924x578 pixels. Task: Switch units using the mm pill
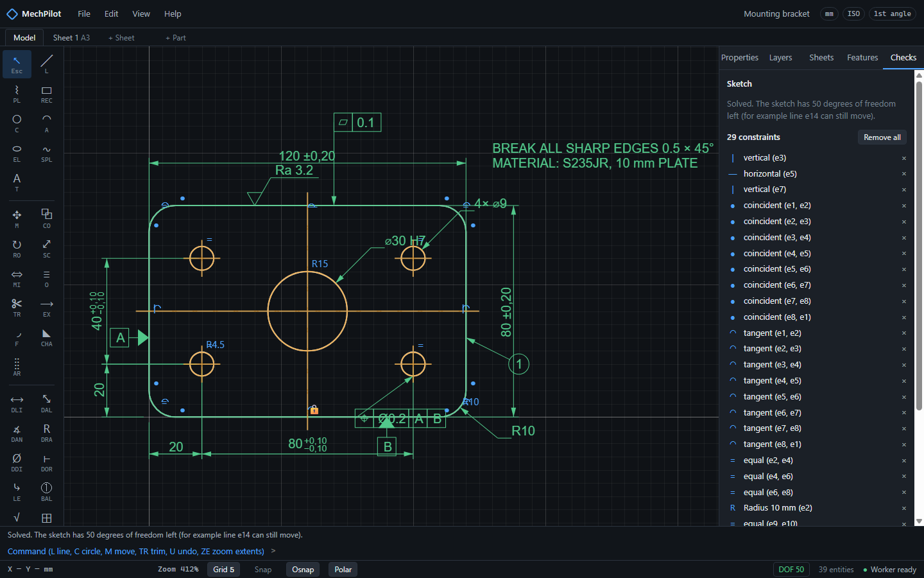[x=830, y=13]
